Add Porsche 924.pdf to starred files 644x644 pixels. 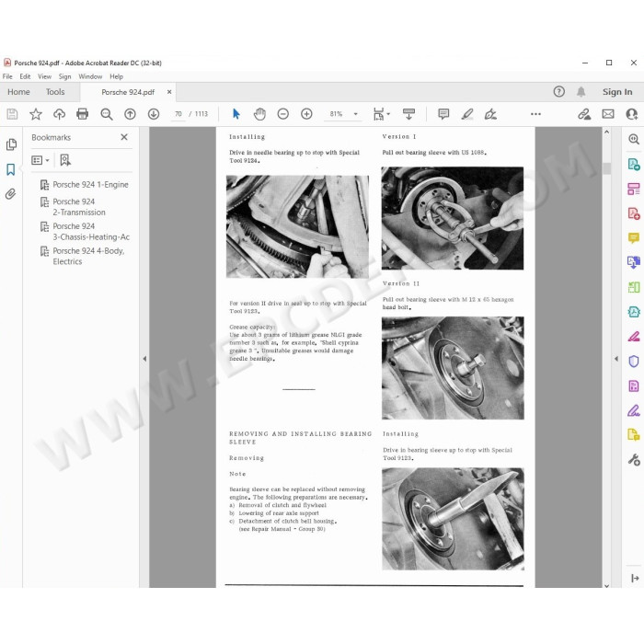tap(36, 114)
